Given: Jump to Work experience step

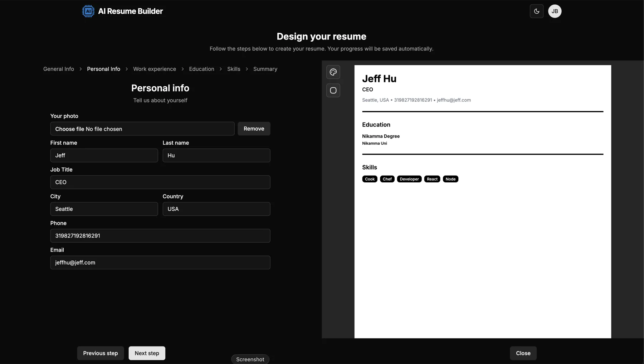Looking at the screenshot, I should pos(155,69).
